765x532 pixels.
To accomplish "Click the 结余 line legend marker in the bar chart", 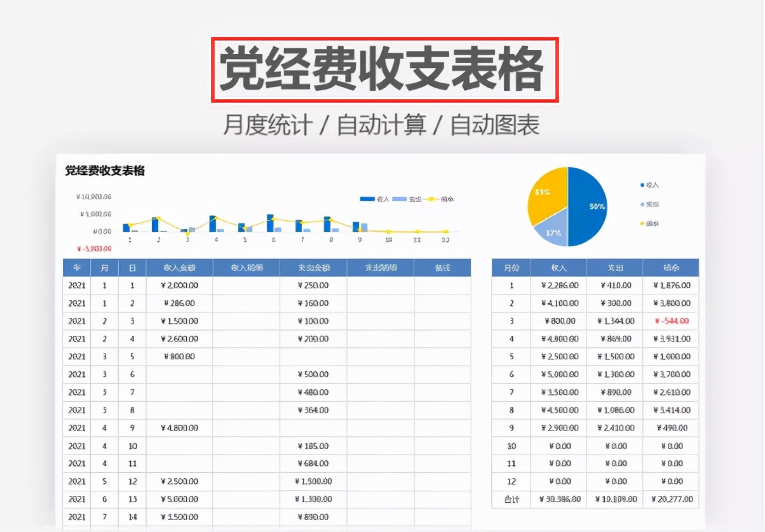I will pos(431,198).
